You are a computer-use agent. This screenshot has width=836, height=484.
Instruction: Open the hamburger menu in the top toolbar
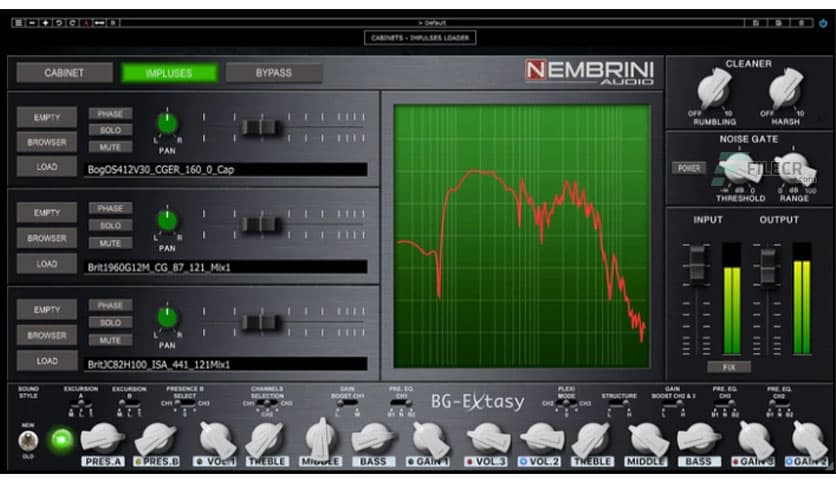[19, 23]
